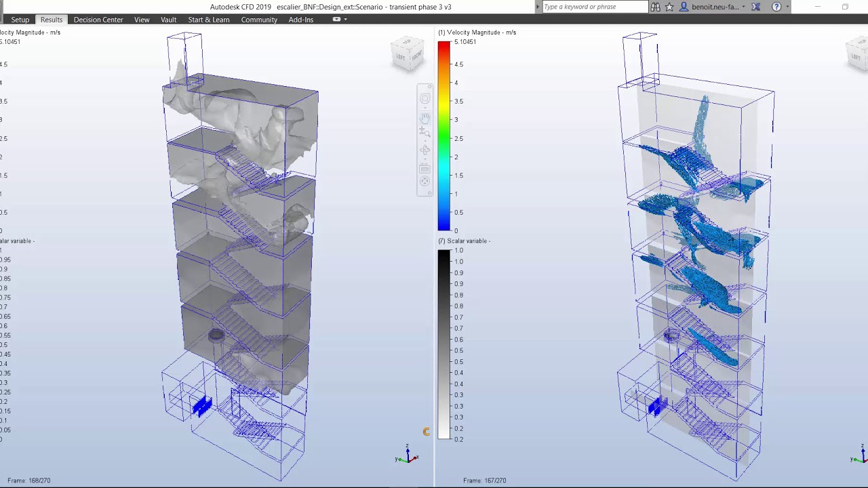Open the benoit.neu-fa account dropdown arrow
The width and height of the screenshot is (868, 488).
coord(744,7)
